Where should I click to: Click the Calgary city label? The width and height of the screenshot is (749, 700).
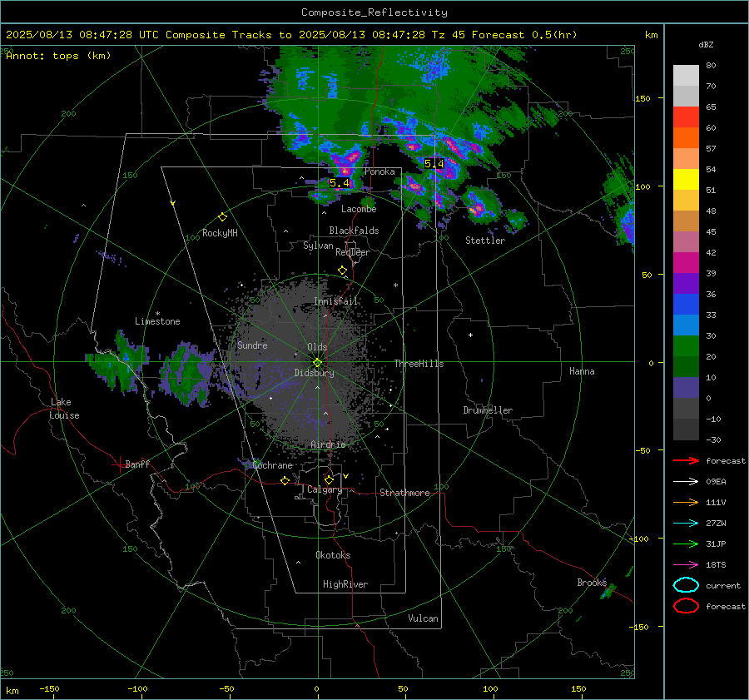[325, 489]
